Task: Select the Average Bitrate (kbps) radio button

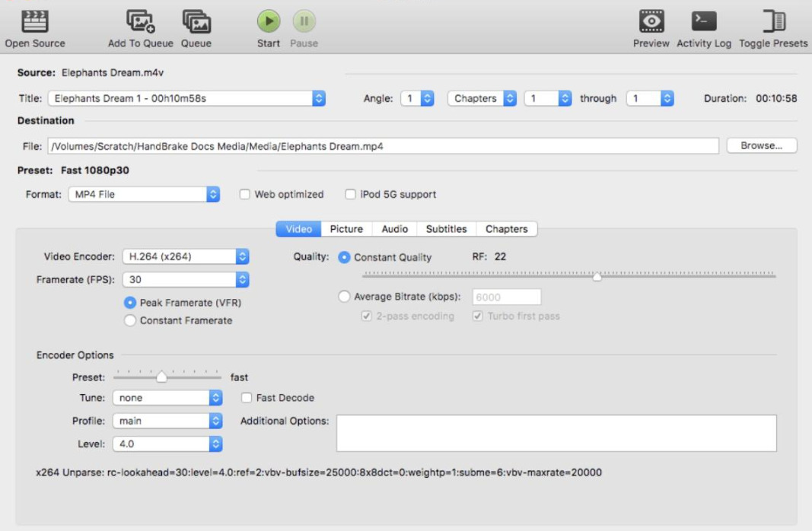Action: click(x=344, y=297)
